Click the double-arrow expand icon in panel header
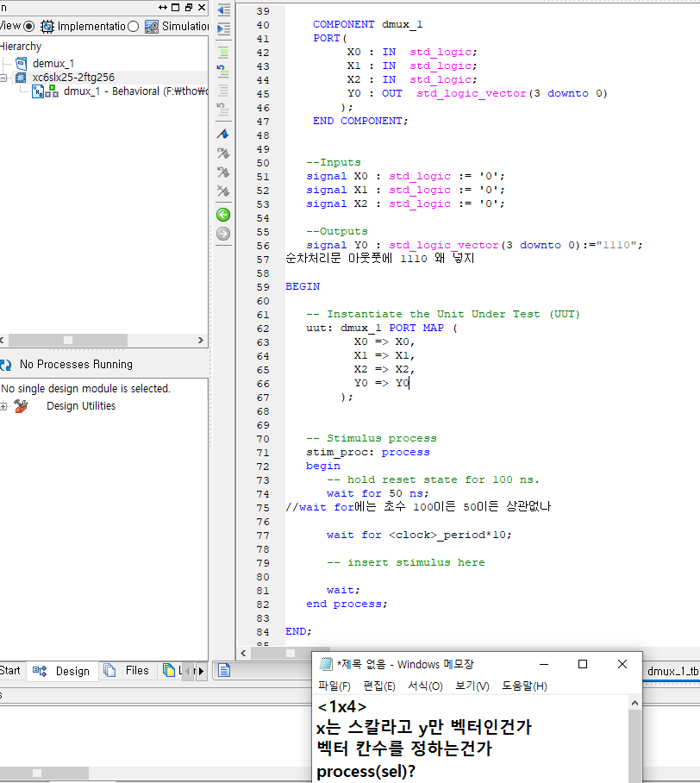The height and width of the screenshot is (783, 700). (x=163, y=7)
